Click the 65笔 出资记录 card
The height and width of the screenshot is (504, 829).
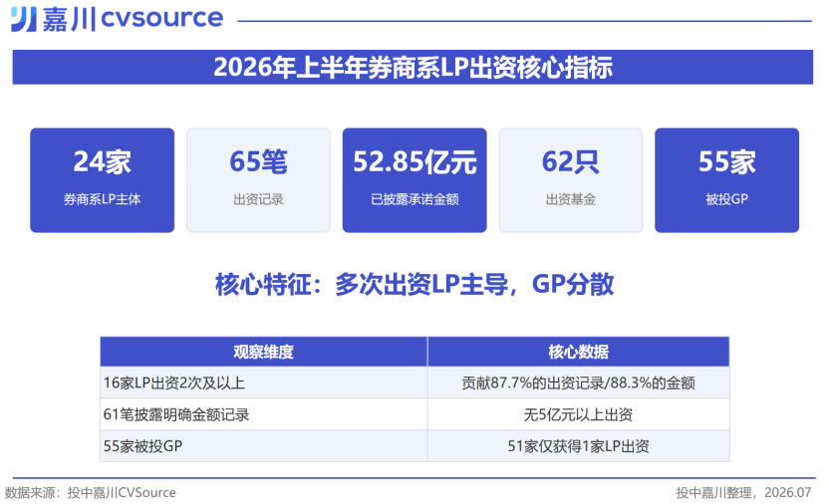(258, 180)
